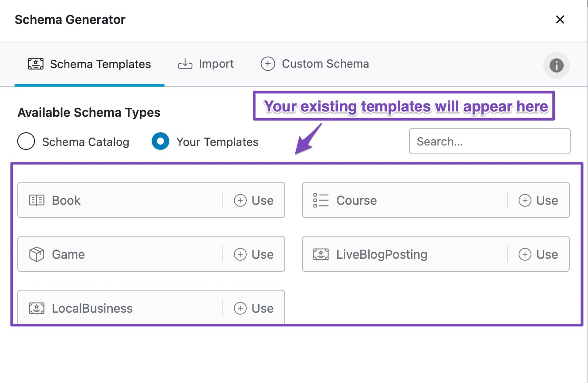Close the Schema Generator dialog

pos(560,19)
